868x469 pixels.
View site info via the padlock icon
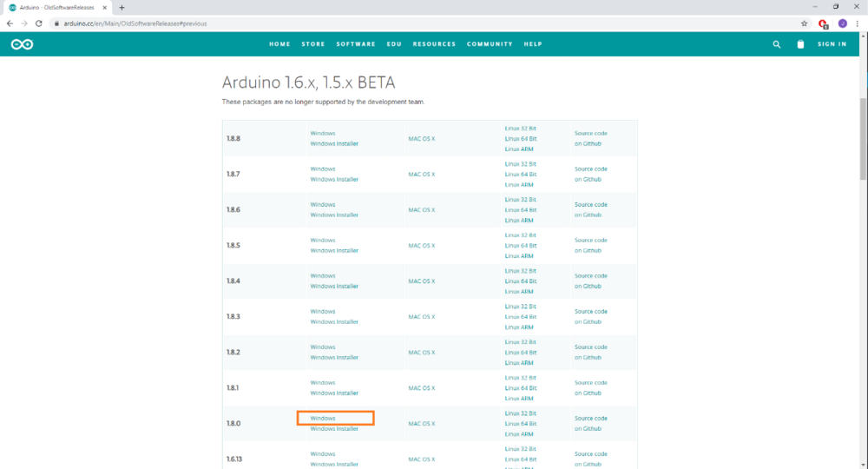56,23
